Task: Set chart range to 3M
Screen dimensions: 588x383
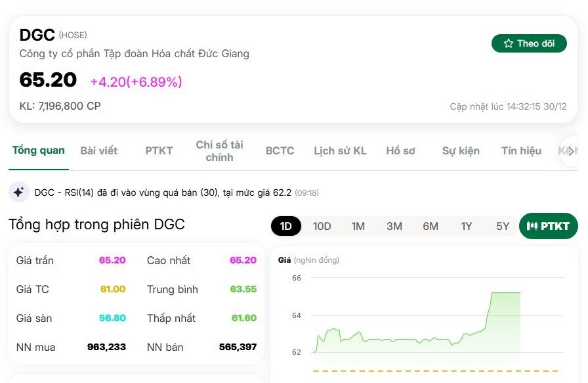Action: (394, 227)
